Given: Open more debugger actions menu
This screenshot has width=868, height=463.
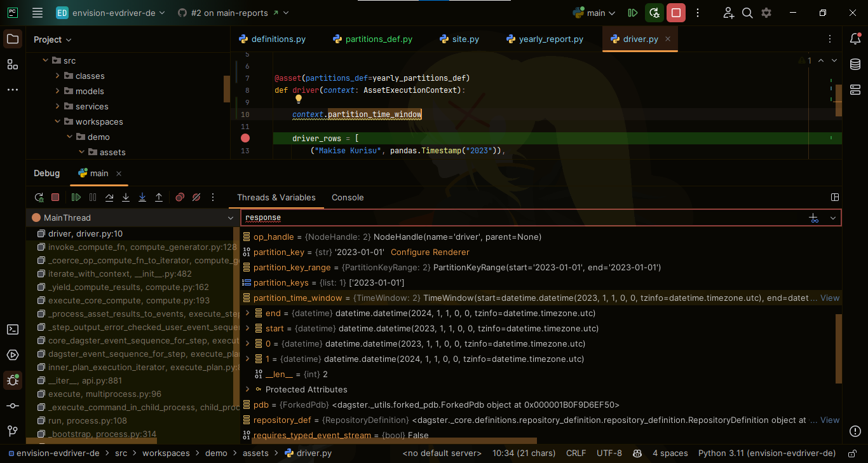Looking at the screenshot, I should (213, 197).
